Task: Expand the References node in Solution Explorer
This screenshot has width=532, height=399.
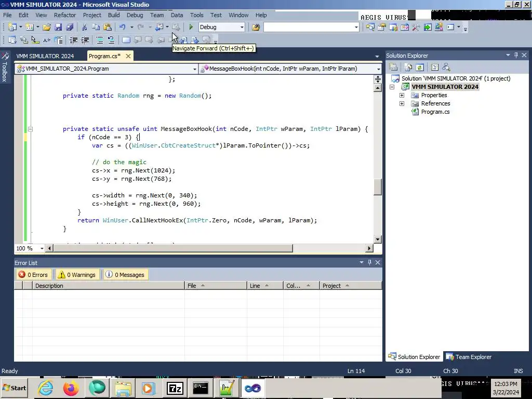Action: tap(402, 103)
